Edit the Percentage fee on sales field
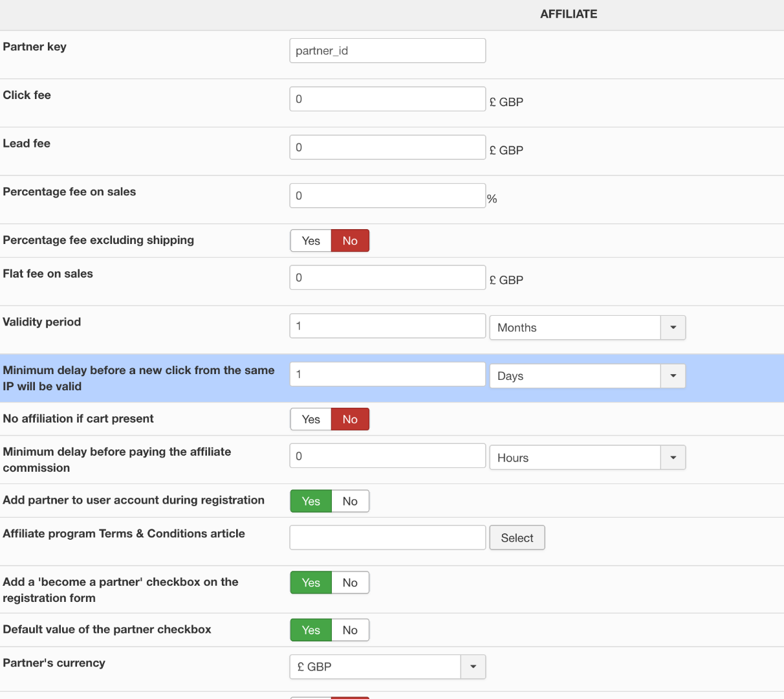Screen dimensions: 784x699 [387, 195]
